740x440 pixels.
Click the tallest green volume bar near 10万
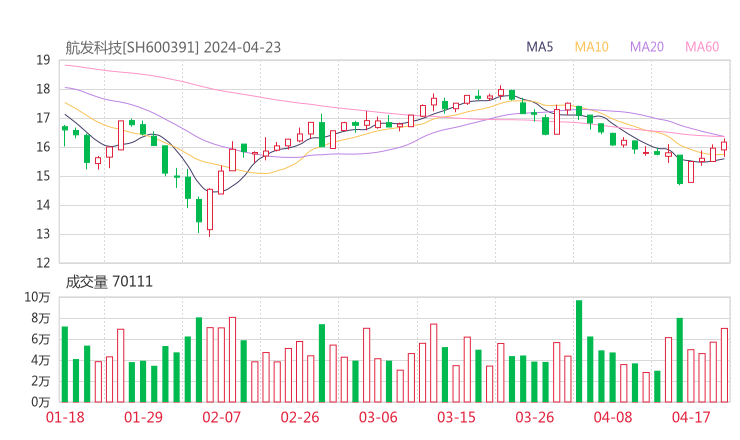coord(579,351)
